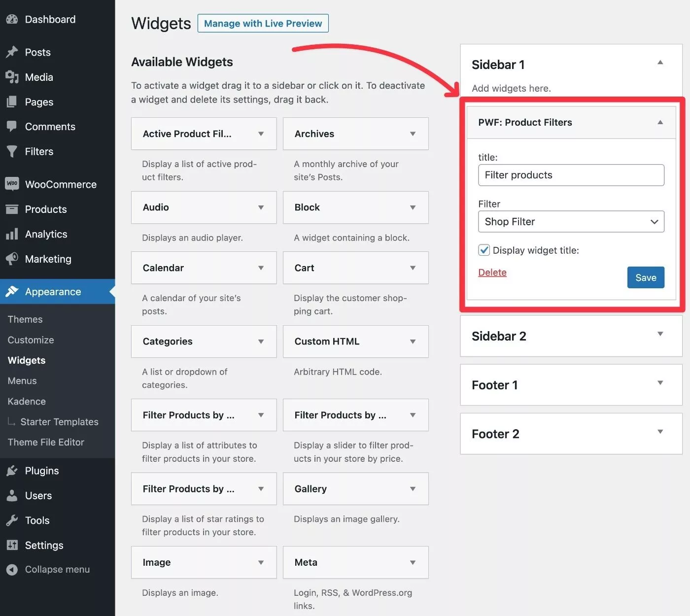This screenshot has width=690, height=616.
Task: Expand the Custom HTML widget arrow
Action: coord(413,342)
